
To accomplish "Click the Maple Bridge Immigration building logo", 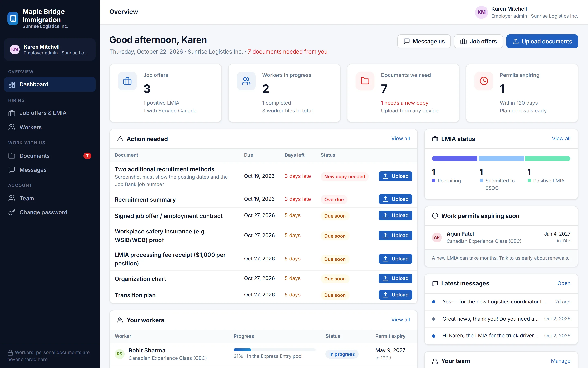I will click(x=13, y=18).
